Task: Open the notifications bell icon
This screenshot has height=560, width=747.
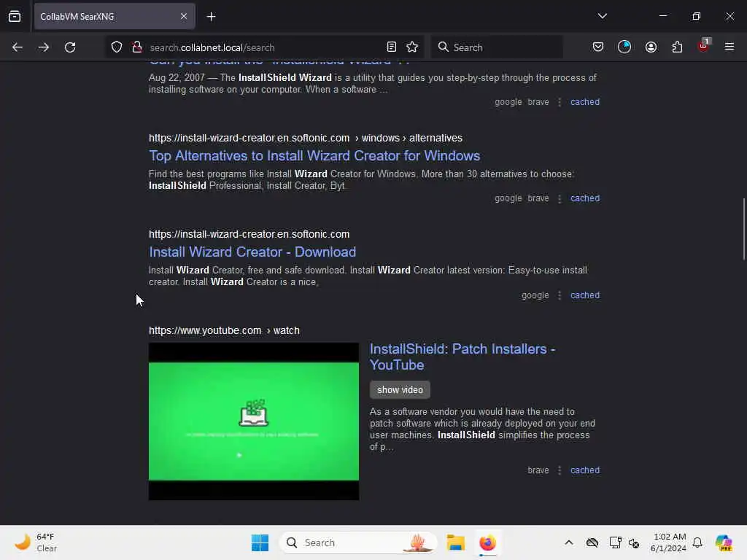Action: [697, 542]
